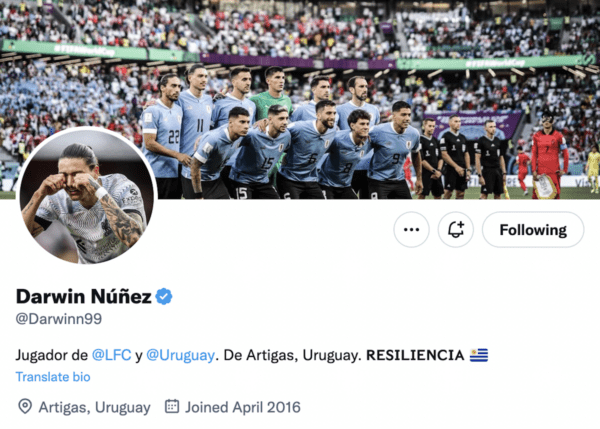Click the red-kit player in the header
Image resolution: width=600 pixels, height=429 pixels.
click(548, 155)
